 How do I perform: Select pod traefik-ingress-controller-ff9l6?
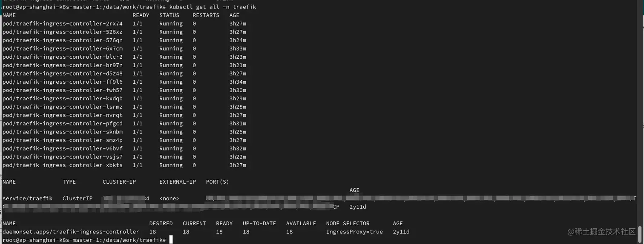click(x=63, y=82)
